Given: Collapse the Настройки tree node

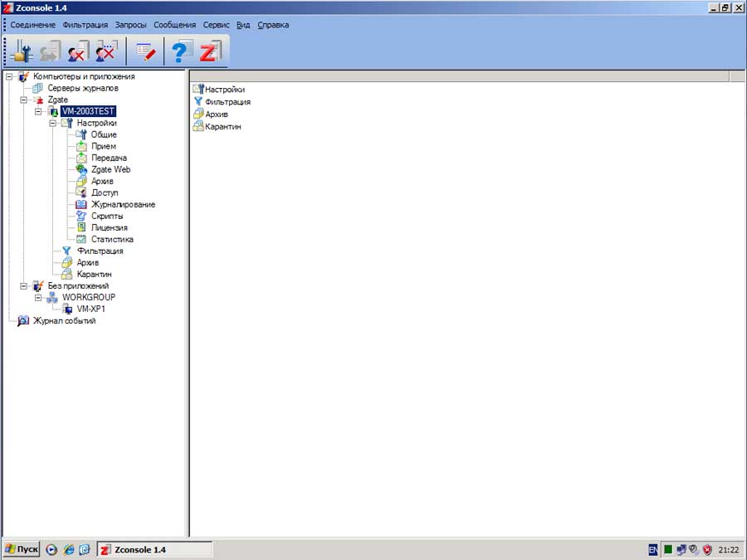Looking at the screenshot, I should (x=53, y=123).
